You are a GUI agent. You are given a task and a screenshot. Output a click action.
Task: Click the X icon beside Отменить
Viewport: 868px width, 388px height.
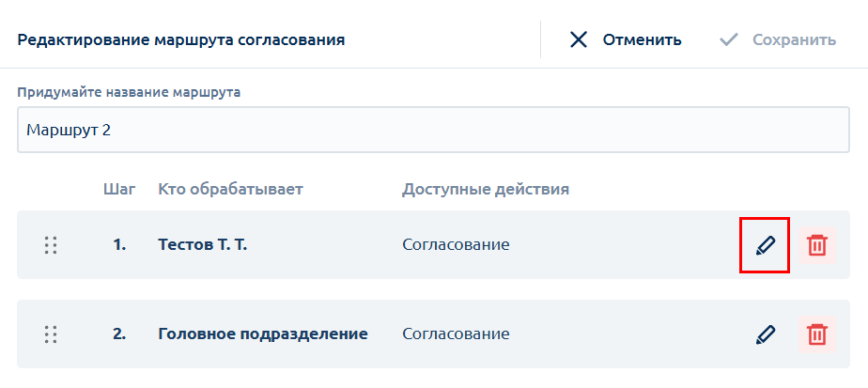pos(579,39)
